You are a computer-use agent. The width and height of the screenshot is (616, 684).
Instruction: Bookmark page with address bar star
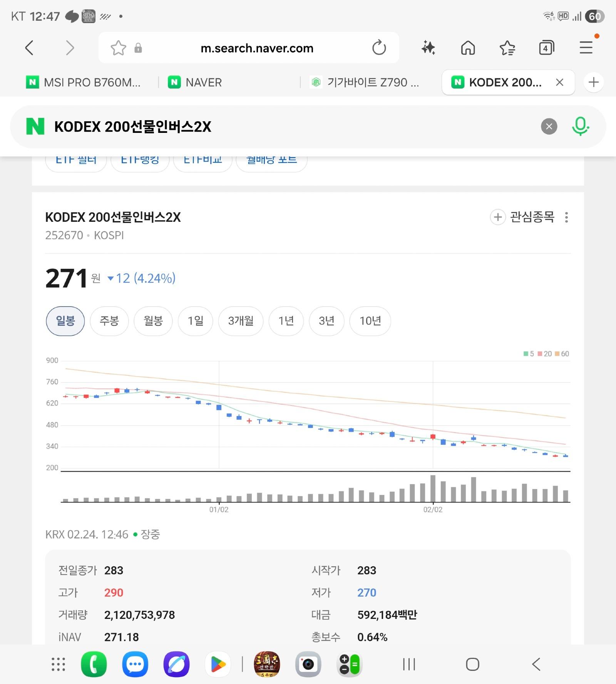(x=118, y=48)
